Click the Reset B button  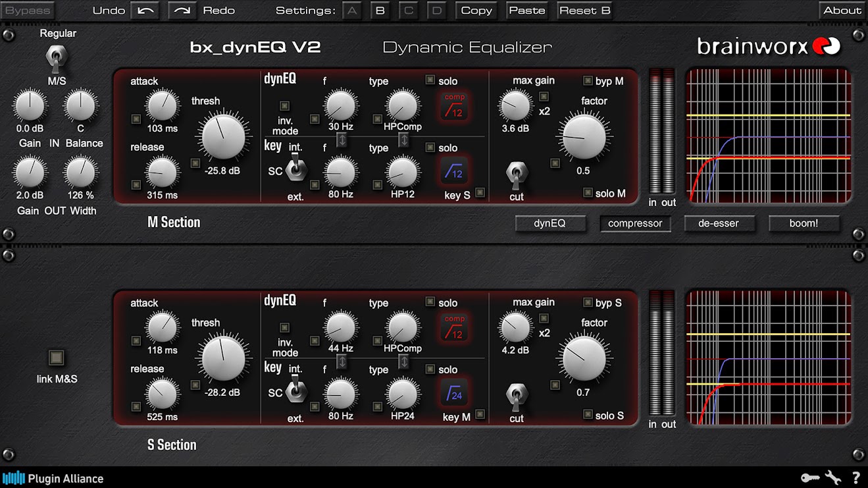[x=585, y=10]
